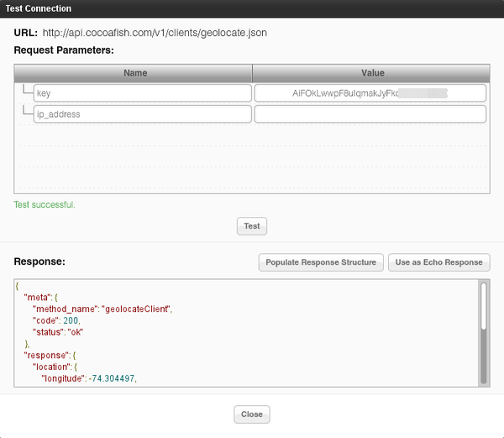Click the "meta" key in response
This screenshot has height=438, width=504.
[38, 298]
